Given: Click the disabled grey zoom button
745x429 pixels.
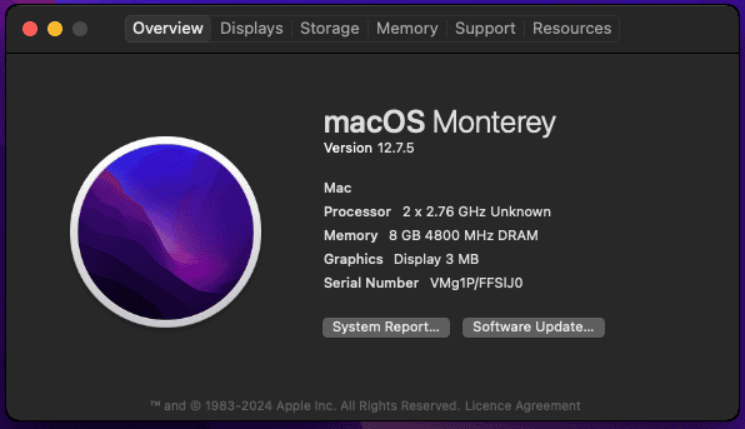Looking at the screenshot, I should pos(80,29).
